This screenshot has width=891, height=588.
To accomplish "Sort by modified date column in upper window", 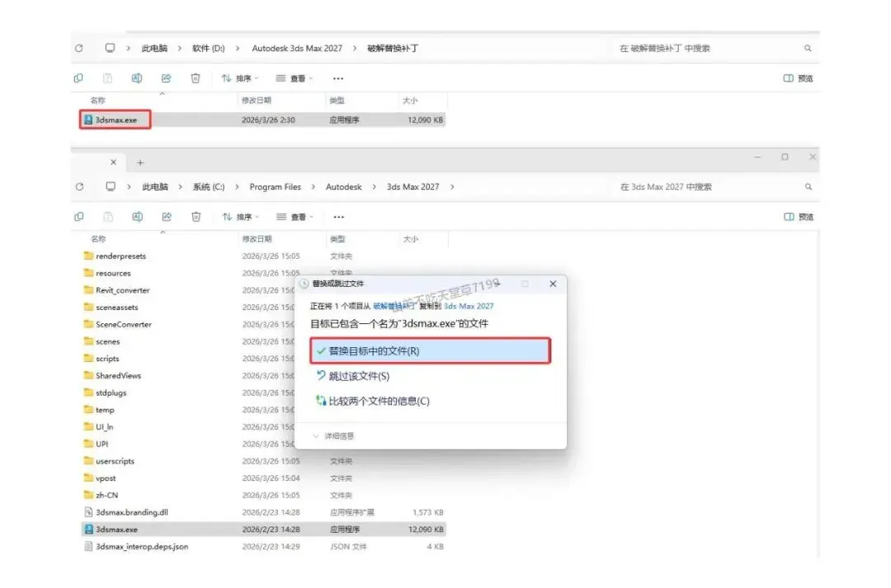I will coord(257,101).
